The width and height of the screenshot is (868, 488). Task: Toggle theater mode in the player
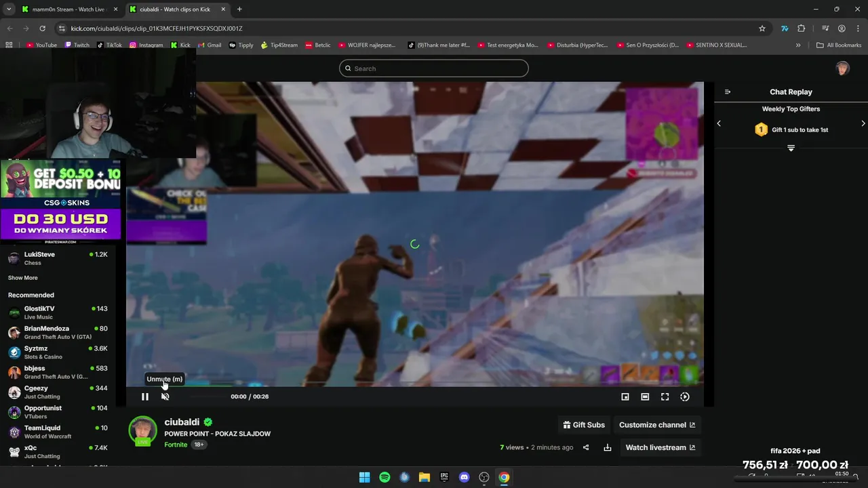pyautogui.click(x=645, y=396)
